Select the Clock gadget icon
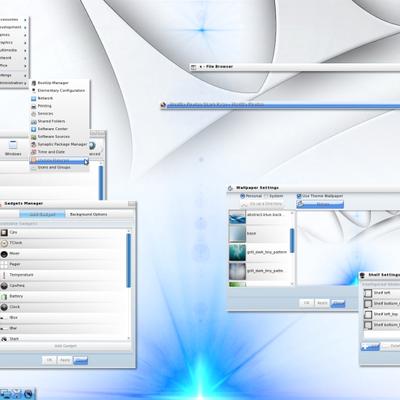 4,307
